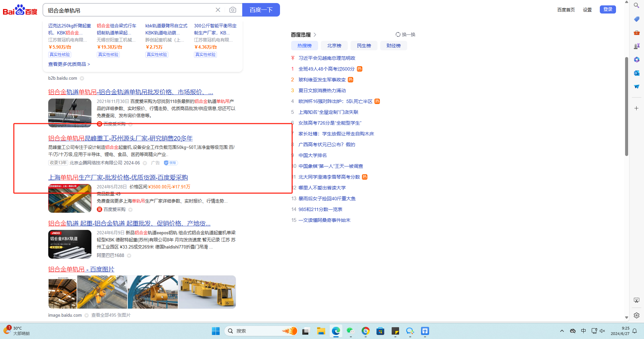This screenshot has width=644, height=339.
Task: Click the screenshot icon in Edge sidebar
Action: [637, 300]
